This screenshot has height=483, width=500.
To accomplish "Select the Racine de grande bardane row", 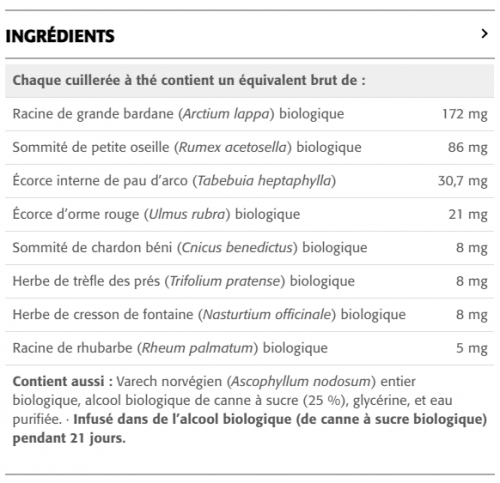I will (249, 114).
